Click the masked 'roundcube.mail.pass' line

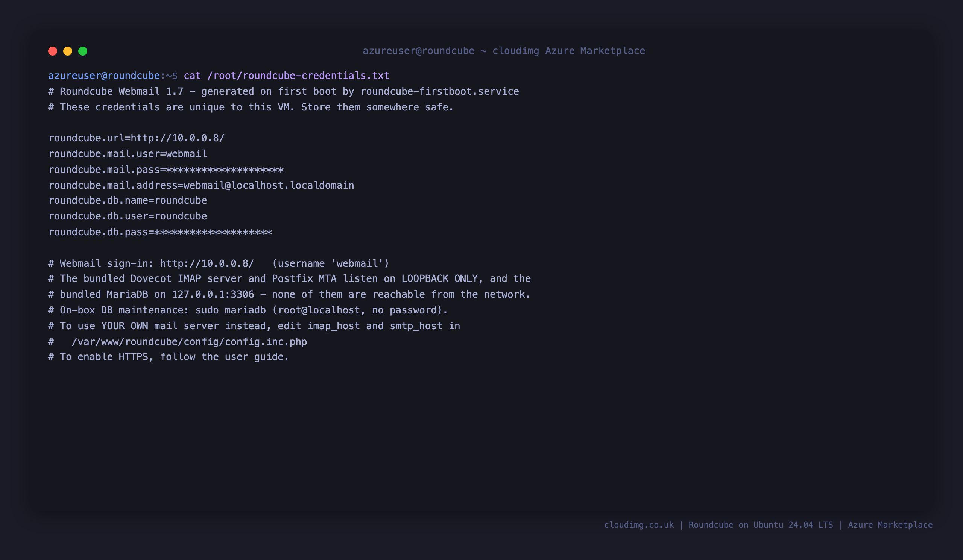(166, 170)
